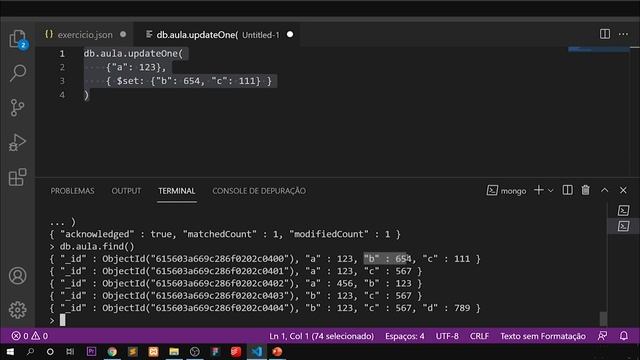Create a new terminal with plus icon
Image resolution: width=640 pixels, height=360 pixels.
pos(539,190)
